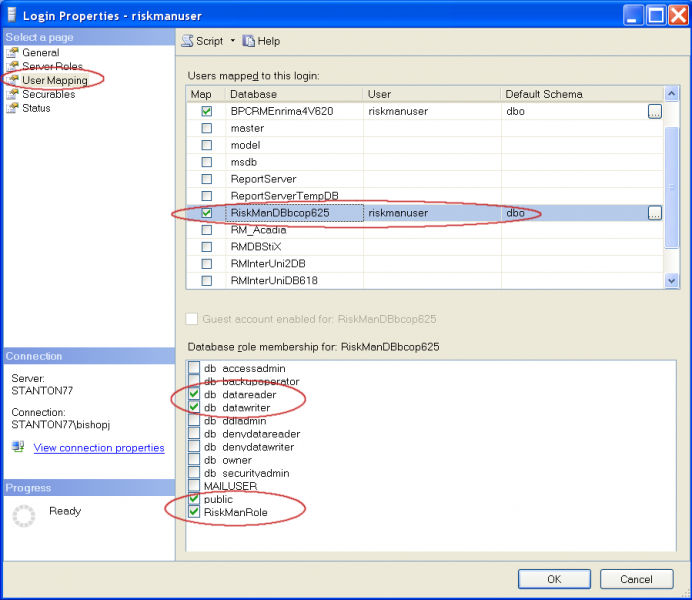Click riskmanuser in RiskManDBbcop625 row
The width and height of the screenshot is (692, 600).
pos(398,213)
